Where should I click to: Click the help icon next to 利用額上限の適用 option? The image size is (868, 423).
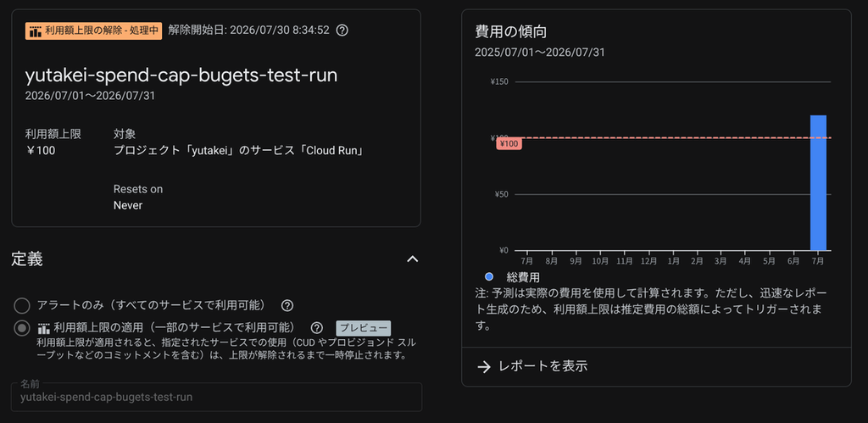[x=317, y=328]
